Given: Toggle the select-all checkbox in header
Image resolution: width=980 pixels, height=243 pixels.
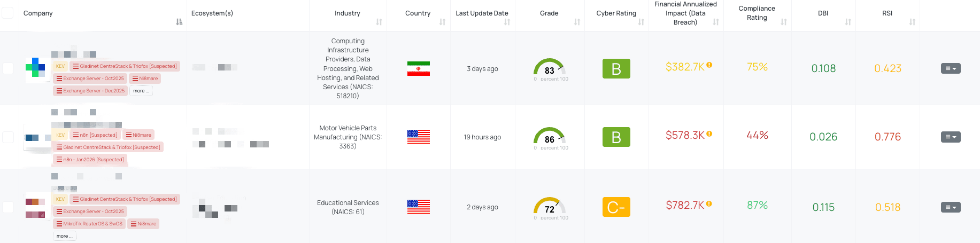Looking at the screenshot, I should point(8,13).
